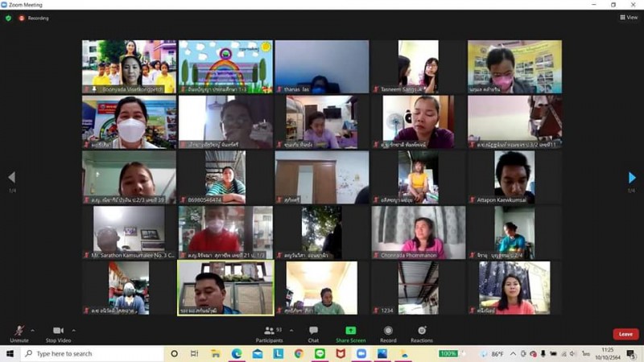Click the Windows Start button

[x=10, y=353]
